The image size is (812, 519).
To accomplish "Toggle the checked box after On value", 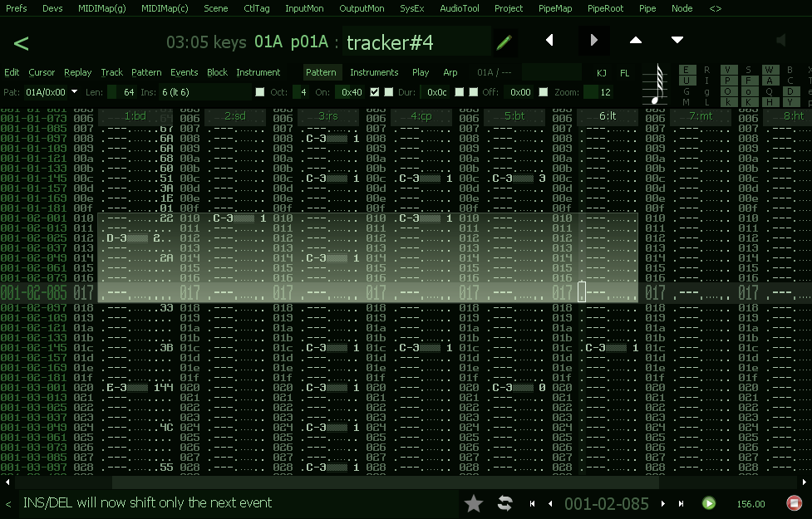I will pyautogui.click(x=375, y=92).
